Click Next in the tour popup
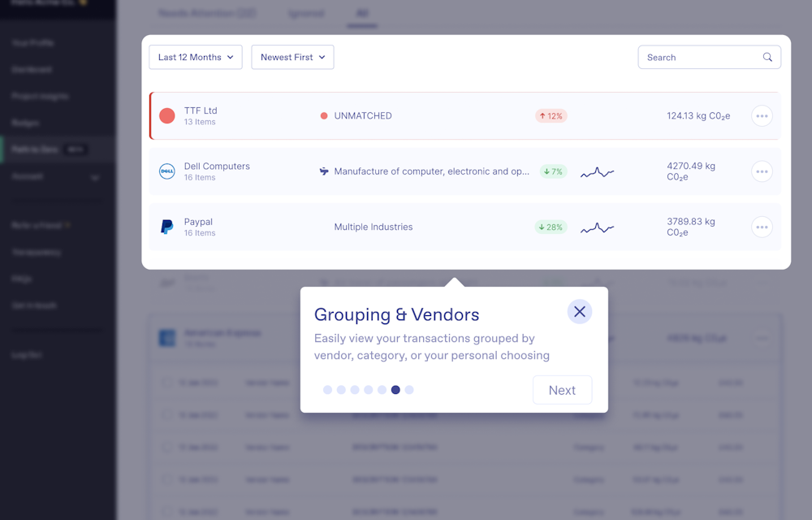812x520 pixels. click(x=562, y=390)
